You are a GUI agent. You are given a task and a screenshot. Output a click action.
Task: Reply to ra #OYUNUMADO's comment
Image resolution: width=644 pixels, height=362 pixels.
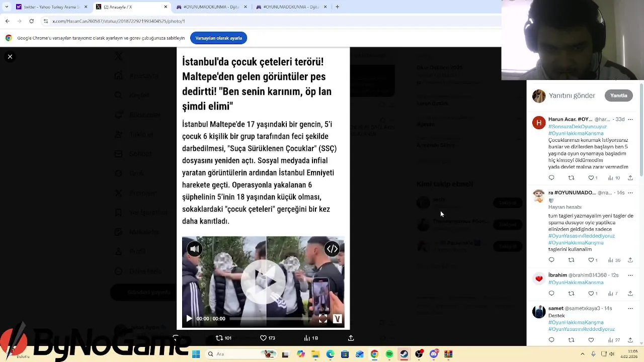(x=551, y=260)
